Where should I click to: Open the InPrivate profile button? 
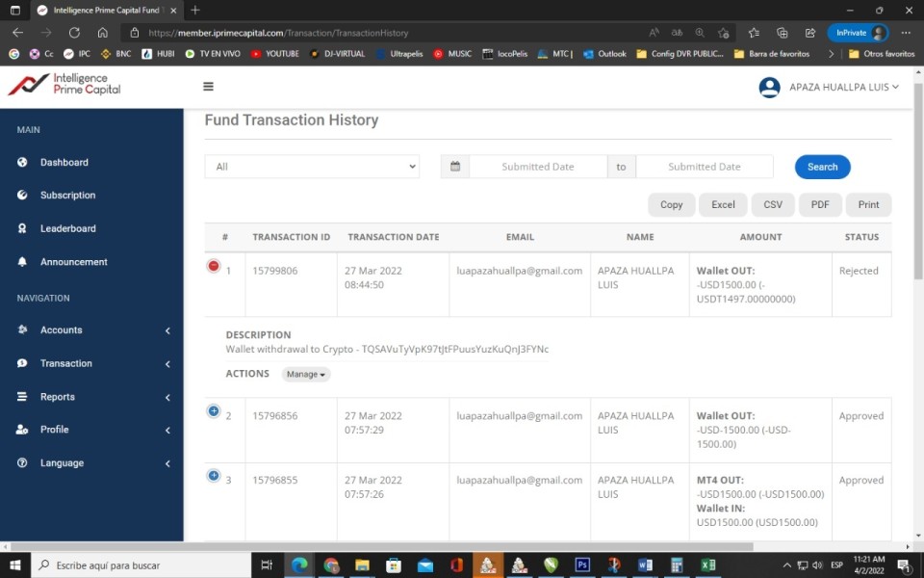(858, 33)
